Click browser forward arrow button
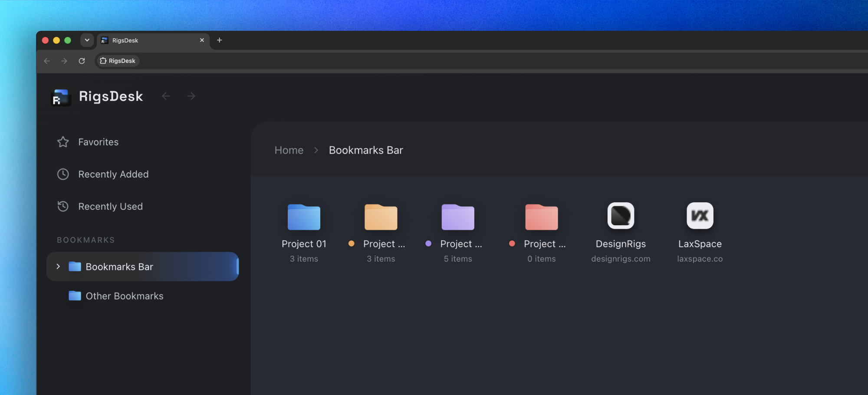Image resolution: width=868 pixels, height=395 pixels. tap(64, 61)
